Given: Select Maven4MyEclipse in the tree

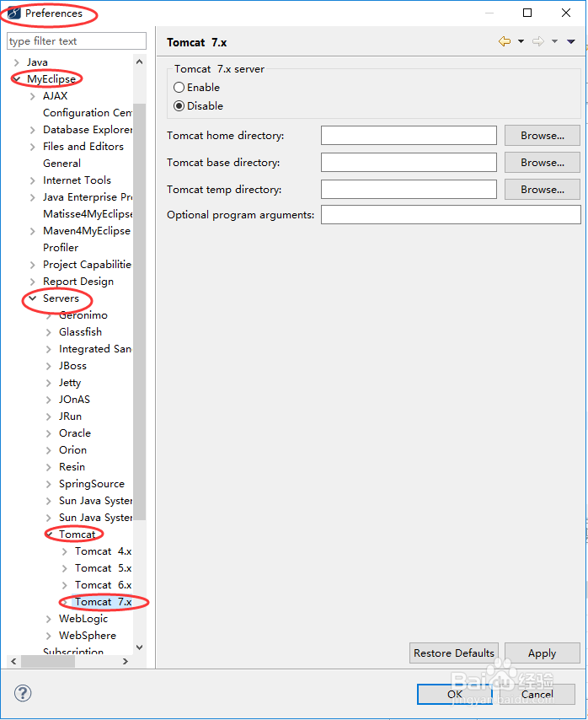Looking at the screenshot, I should click(x=87, y=230).
